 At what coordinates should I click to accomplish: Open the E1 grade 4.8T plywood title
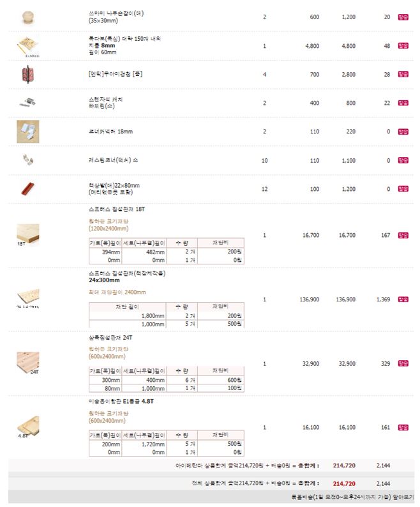121,401
